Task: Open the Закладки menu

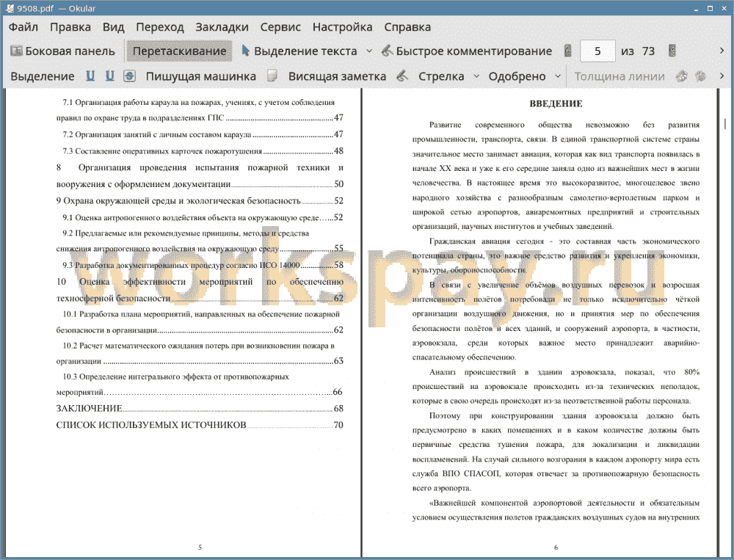Action: point(222,26)
